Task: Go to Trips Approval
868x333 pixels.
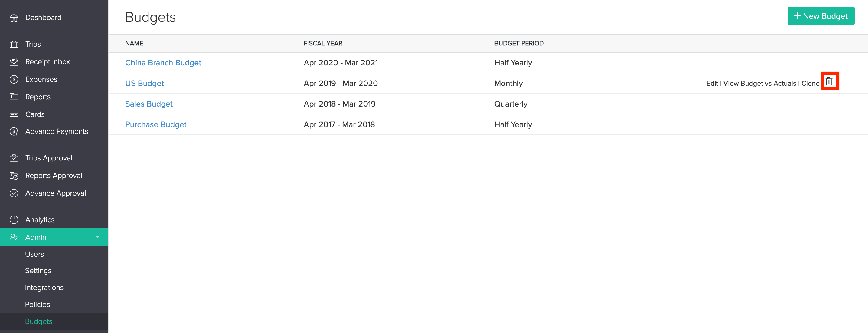Action: pyautogui.click(x=49, y=158)
